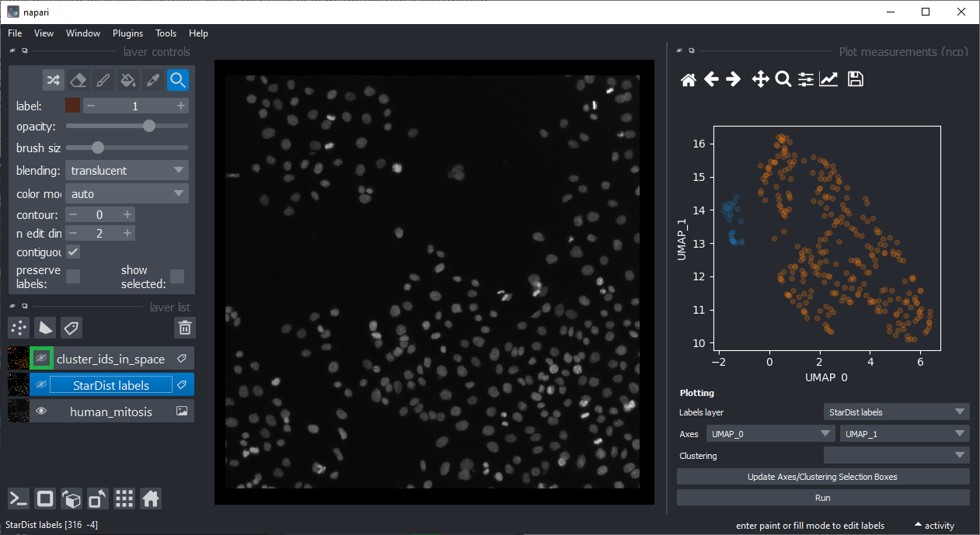Screen dimensions: 980x535
Task: Shuffle label colors
Action: point(53,80)
